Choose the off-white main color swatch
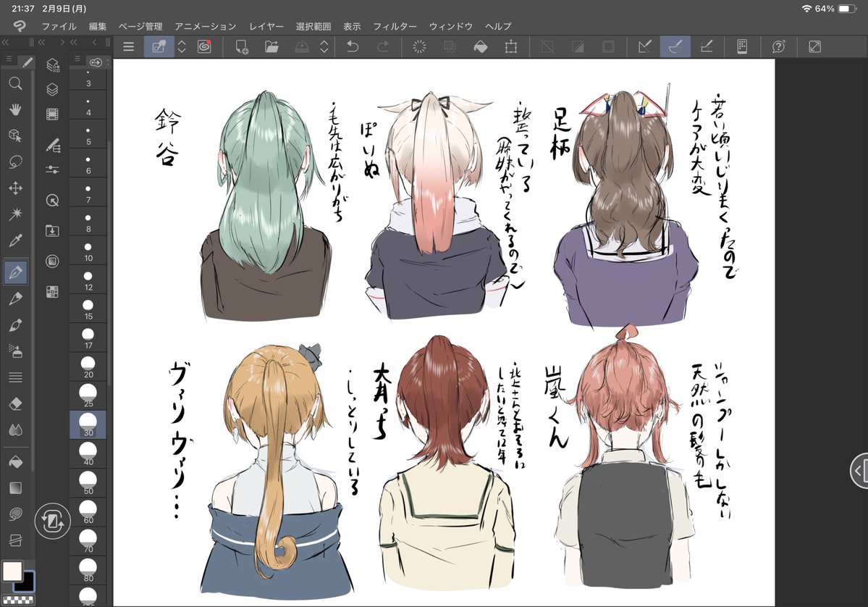 [x=12, y=571]
